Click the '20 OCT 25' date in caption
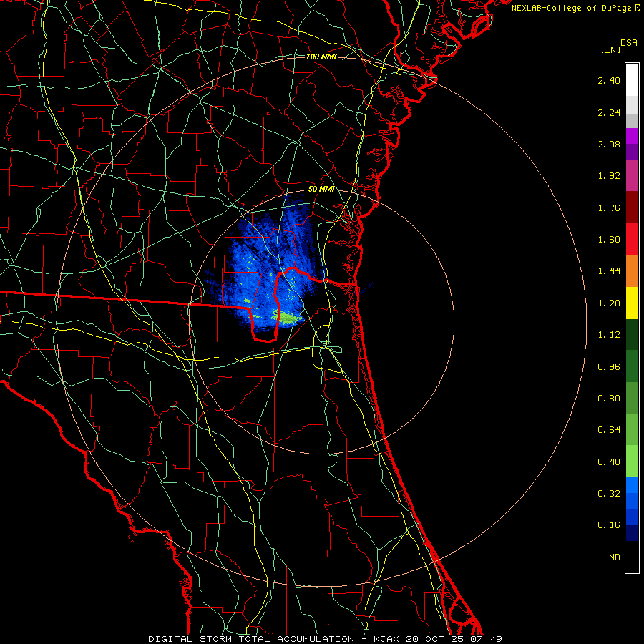 coord(434,639)
